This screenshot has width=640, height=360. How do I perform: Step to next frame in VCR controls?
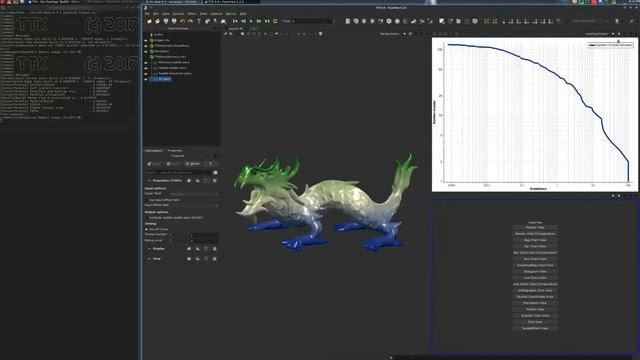(x=259, y=21)
